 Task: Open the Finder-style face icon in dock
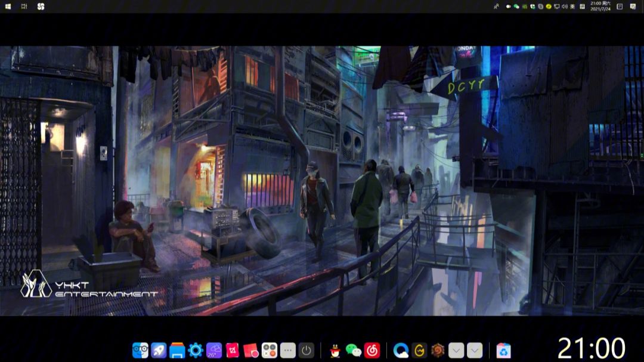pyautogui.click(x=141, y=351)
